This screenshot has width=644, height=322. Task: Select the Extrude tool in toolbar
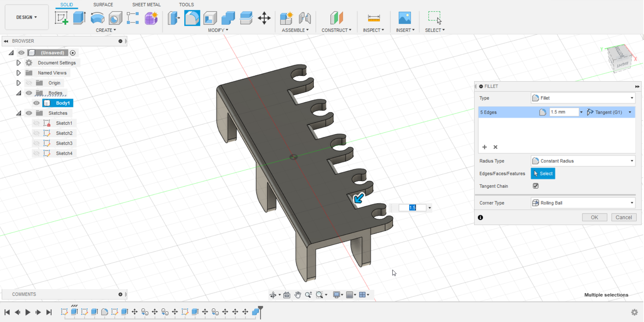79,18
